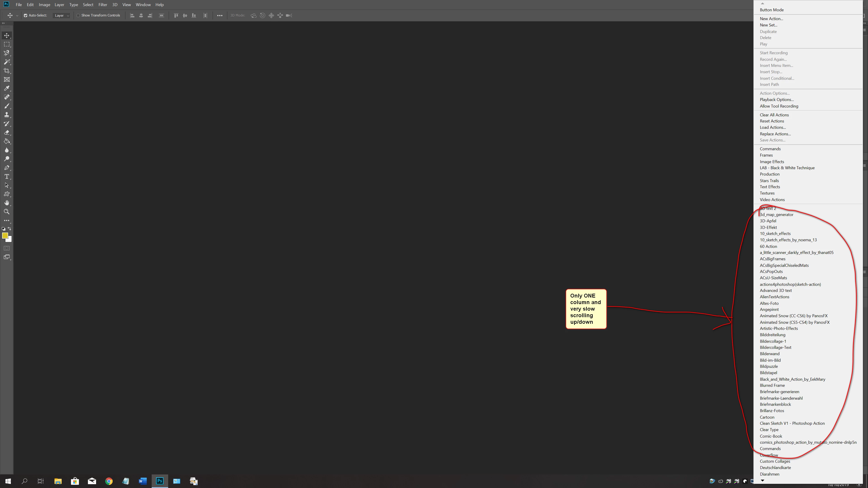Select the Crop tool
The image size is (868, 488).
(7, 71)
